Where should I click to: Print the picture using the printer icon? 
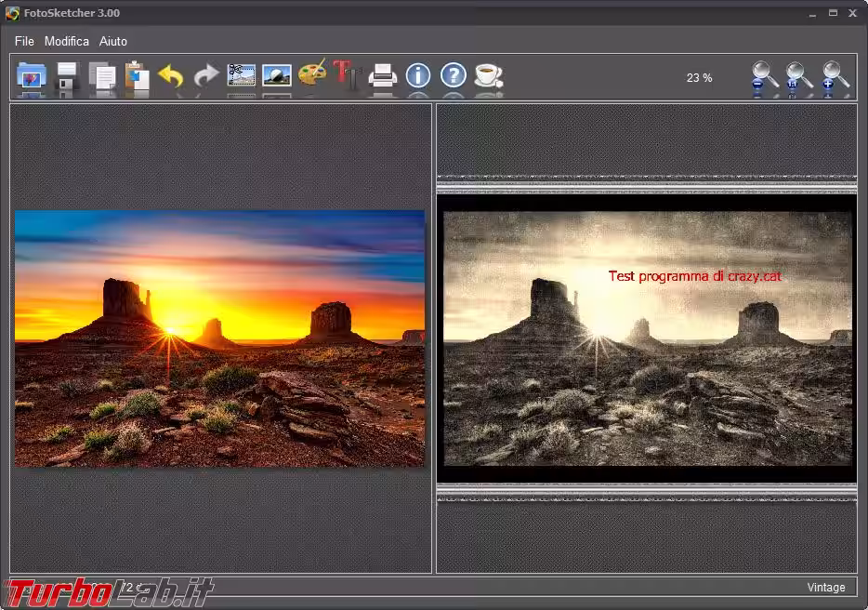click(383, 75)
